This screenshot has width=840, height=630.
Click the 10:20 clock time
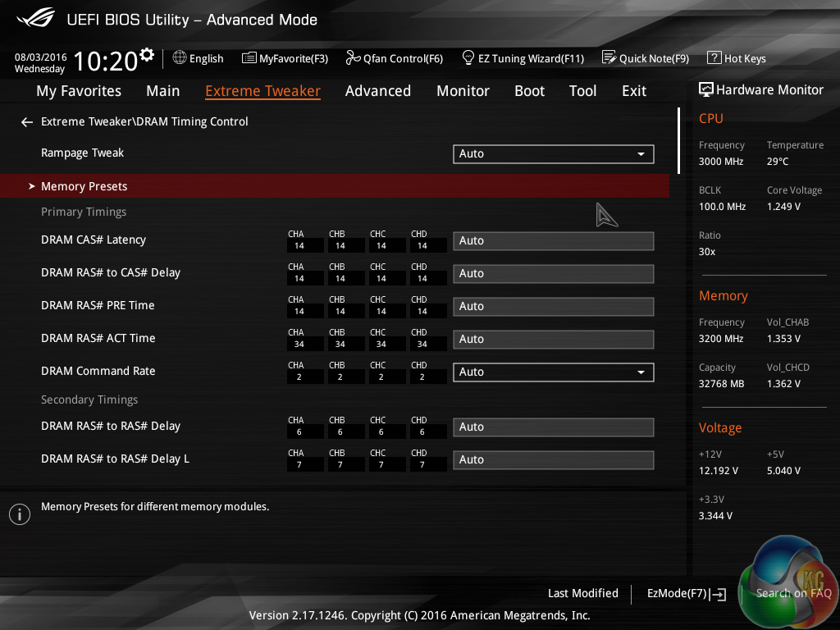click(x=106, y=61)
